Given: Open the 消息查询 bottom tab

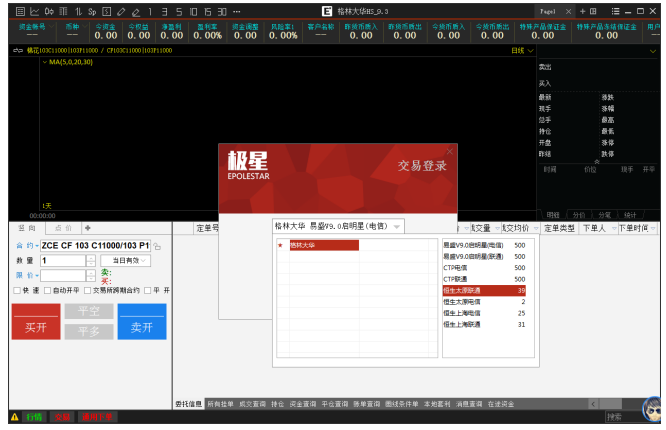Looking at the screenshot, I should tap(469, 404).
